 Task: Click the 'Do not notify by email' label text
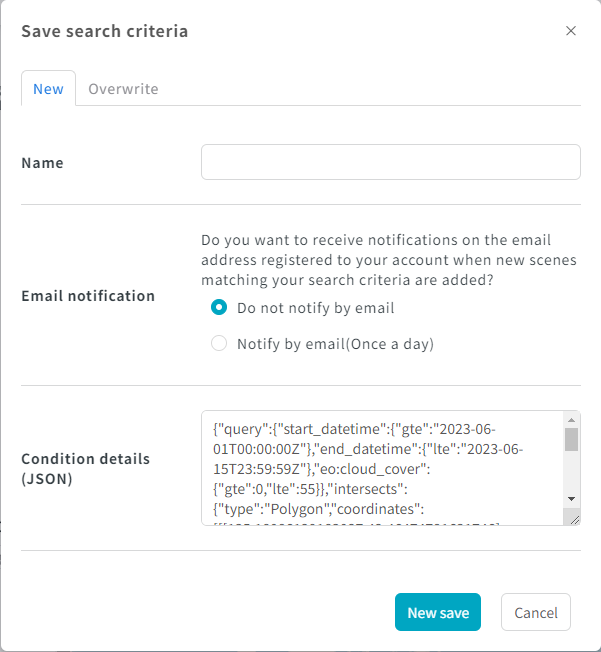coord(315,308)
